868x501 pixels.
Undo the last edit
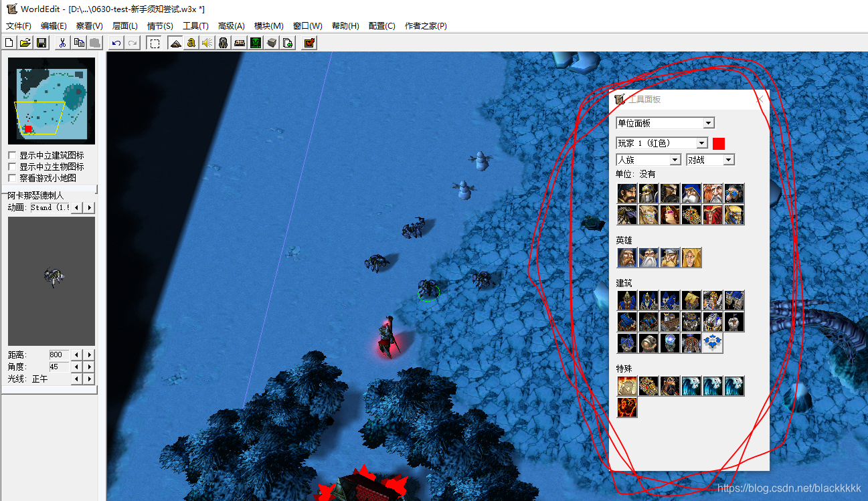pyautogui.click(x=116, y=43)
